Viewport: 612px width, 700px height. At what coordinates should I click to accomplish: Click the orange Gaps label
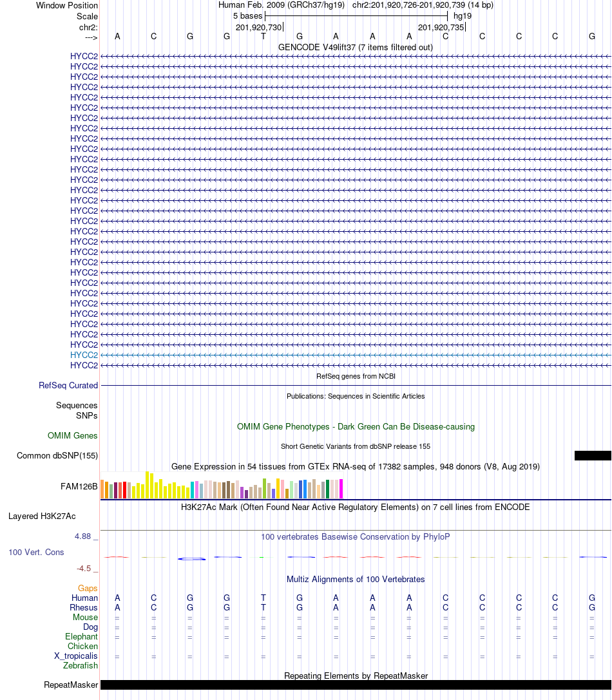point(88,589)
